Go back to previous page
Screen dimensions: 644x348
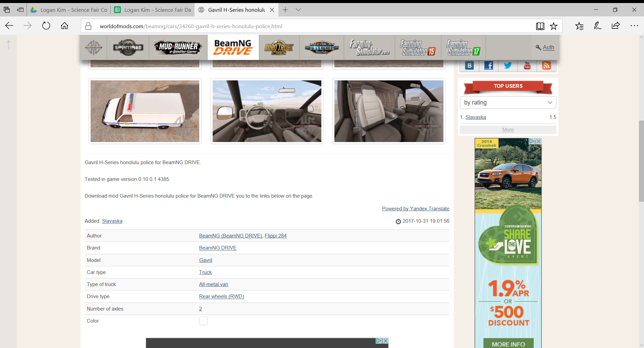tap(9, 26)
